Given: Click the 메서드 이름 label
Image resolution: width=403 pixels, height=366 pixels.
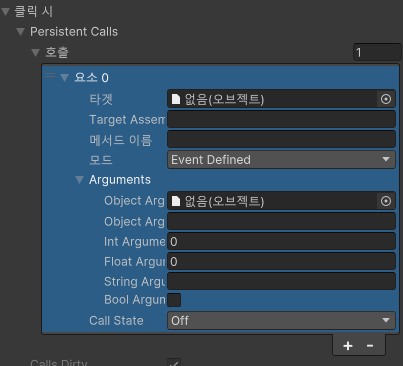Looking at the screenshot, I should tap(121, 140).
